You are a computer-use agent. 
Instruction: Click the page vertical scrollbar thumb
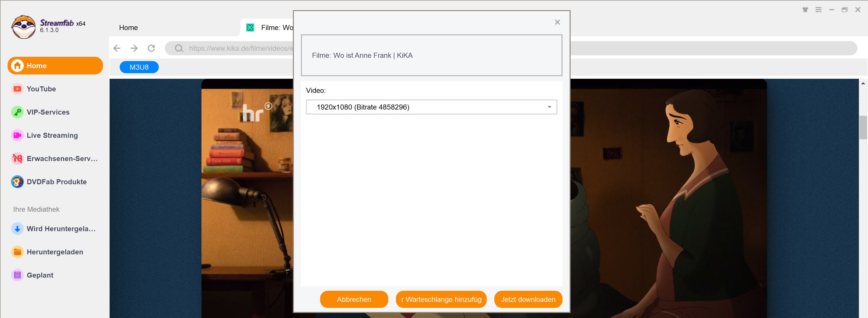point(863,127)
